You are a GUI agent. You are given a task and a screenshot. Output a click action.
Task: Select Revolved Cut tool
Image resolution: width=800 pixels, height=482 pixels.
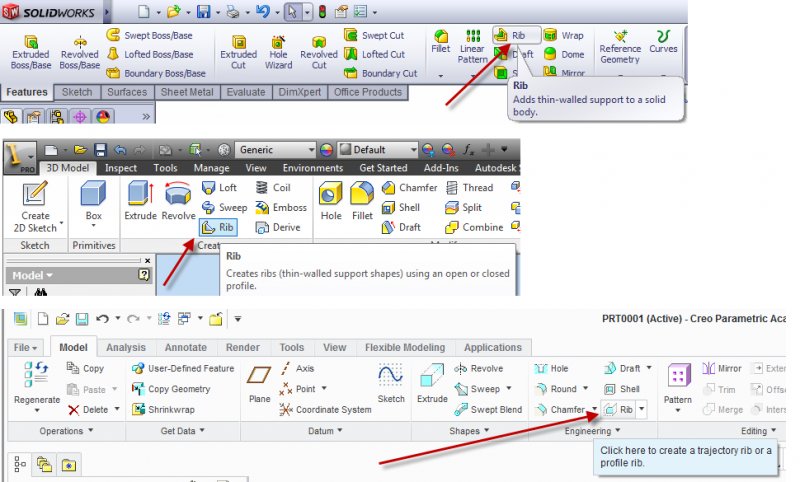coord(319,52)
